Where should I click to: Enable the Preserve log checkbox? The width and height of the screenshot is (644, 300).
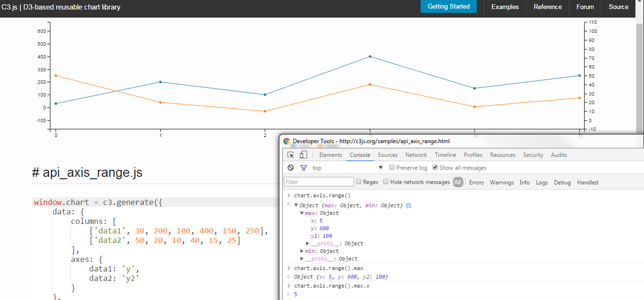coord(392,167)
